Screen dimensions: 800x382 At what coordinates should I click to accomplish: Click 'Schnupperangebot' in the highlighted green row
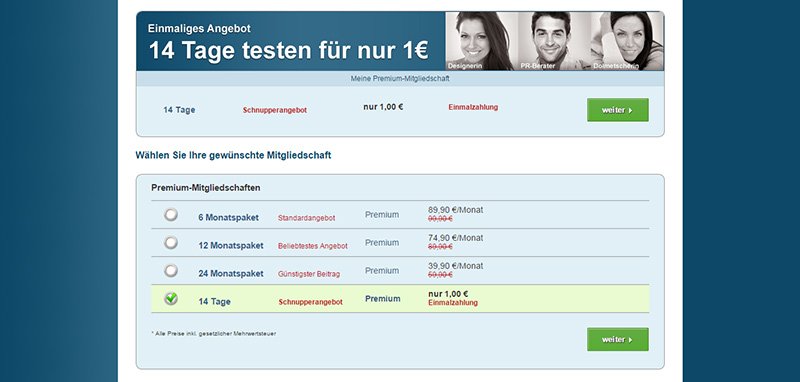310,302
